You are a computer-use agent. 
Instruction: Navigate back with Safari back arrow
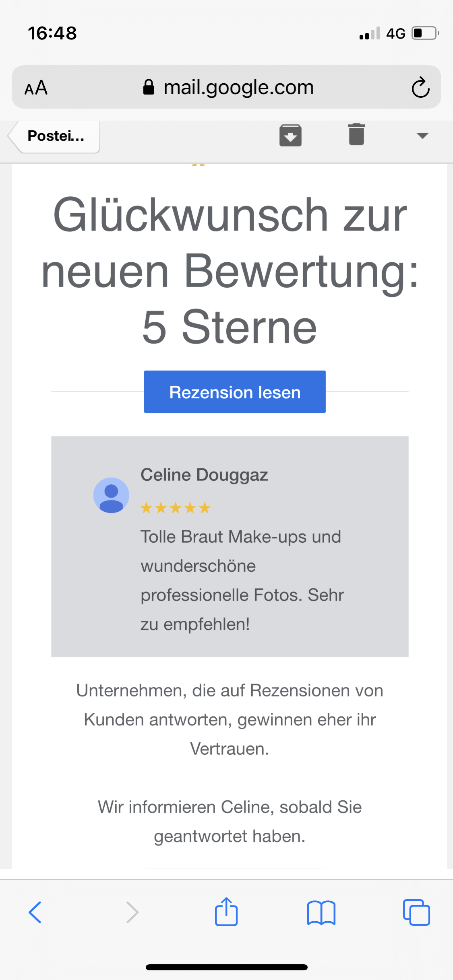(x=35, y=912)
